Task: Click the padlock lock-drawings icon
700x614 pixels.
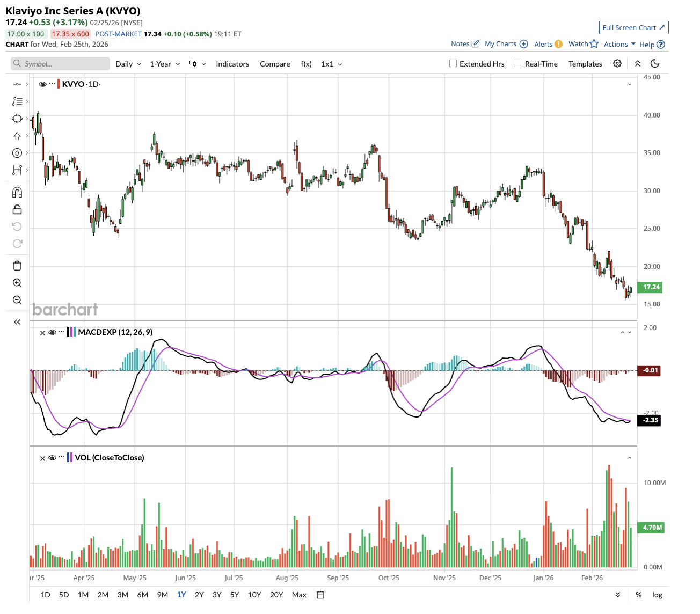Action: tap(17, 209)
